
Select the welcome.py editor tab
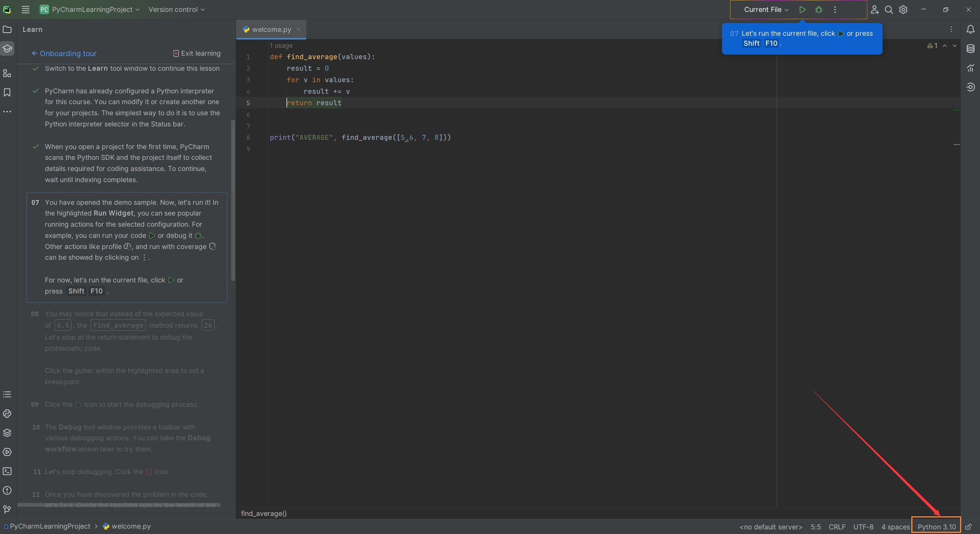(x=271, y=29)
